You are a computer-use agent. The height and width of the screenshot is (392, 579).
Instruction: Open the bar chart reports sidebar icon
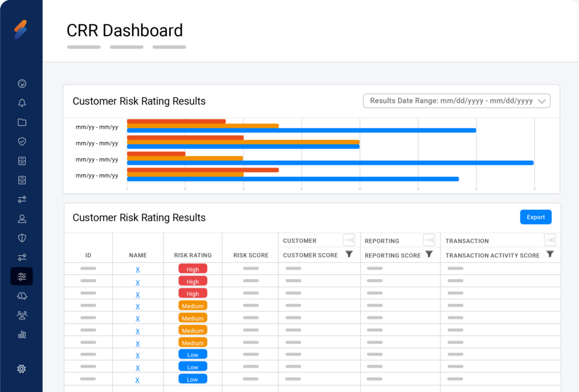click(x=22, y=334)
